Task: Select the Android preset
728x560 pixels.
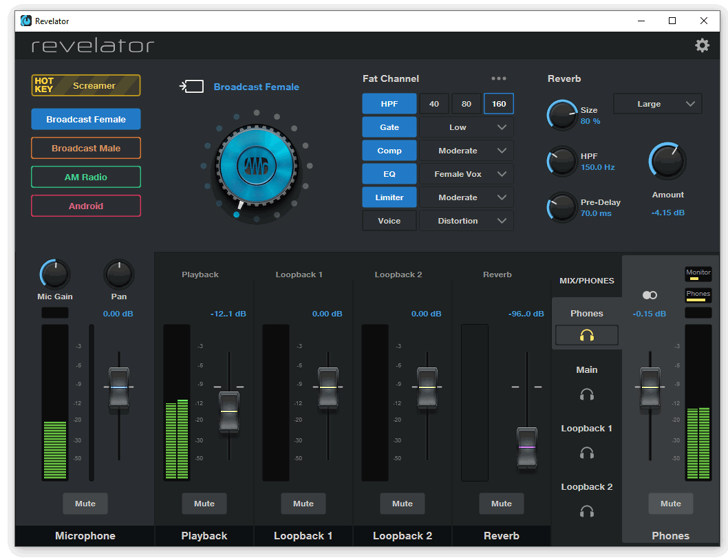Action: coord(86,206)
